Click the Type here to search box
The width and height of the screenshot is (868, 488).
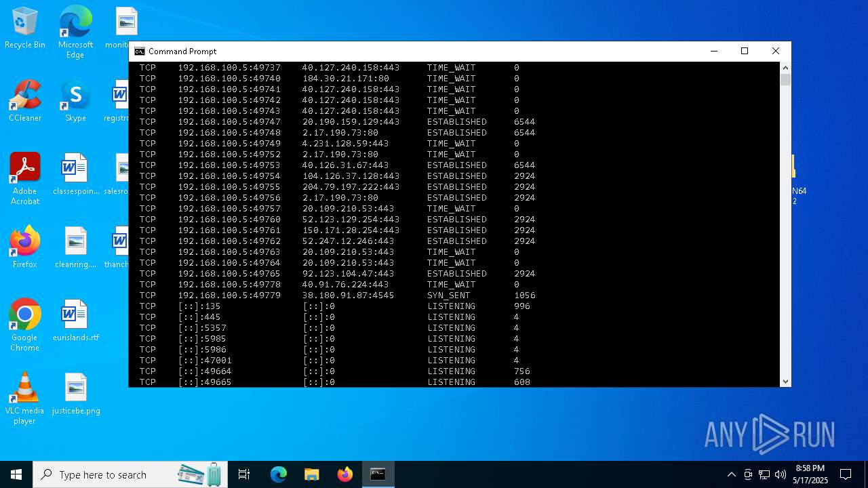(130, 474)
